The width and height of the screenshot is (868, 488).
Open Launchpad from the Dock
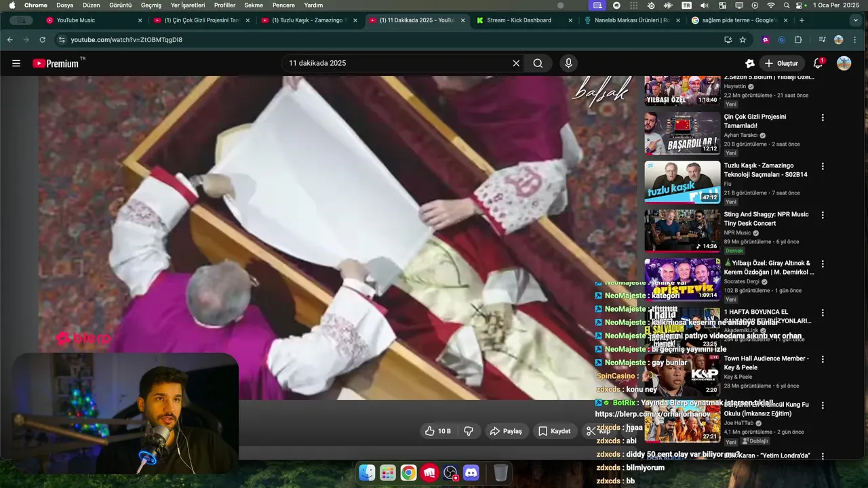point(388,472)
